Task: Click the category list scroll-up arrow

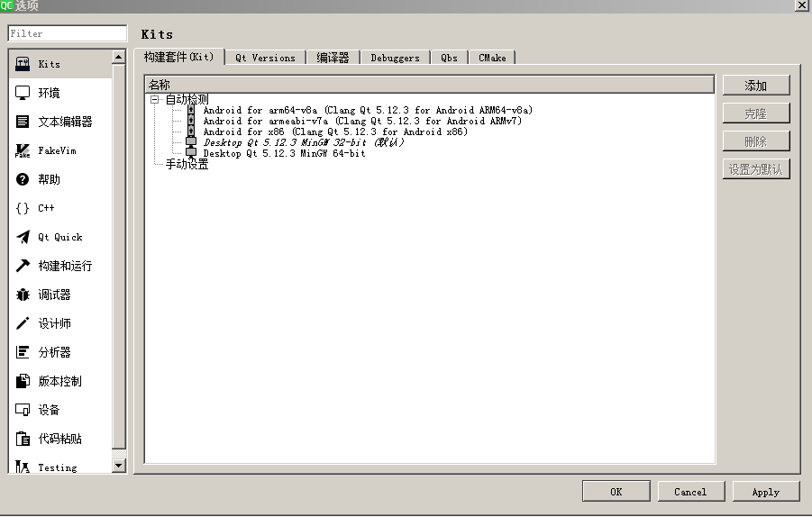Action: (x=119, y=57)
